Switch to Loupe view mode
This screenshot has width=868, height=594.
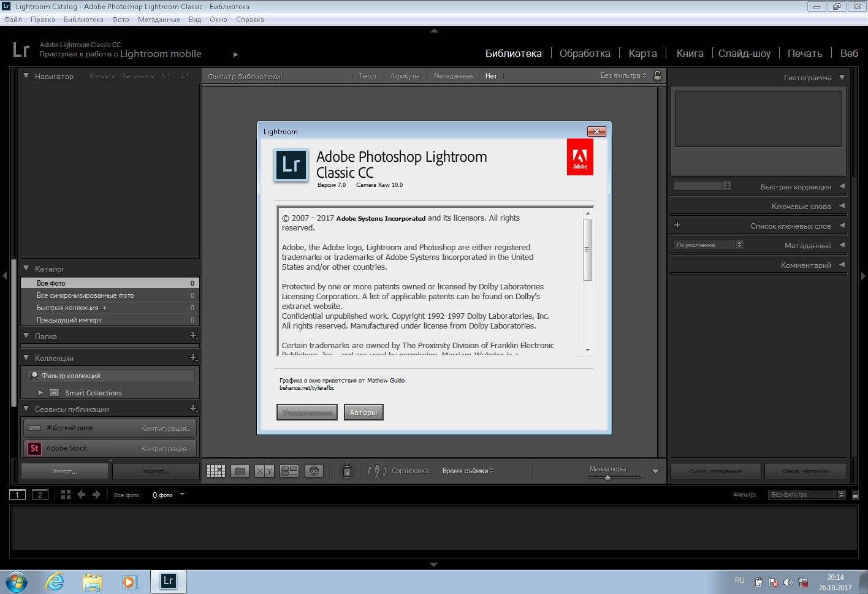240,471
